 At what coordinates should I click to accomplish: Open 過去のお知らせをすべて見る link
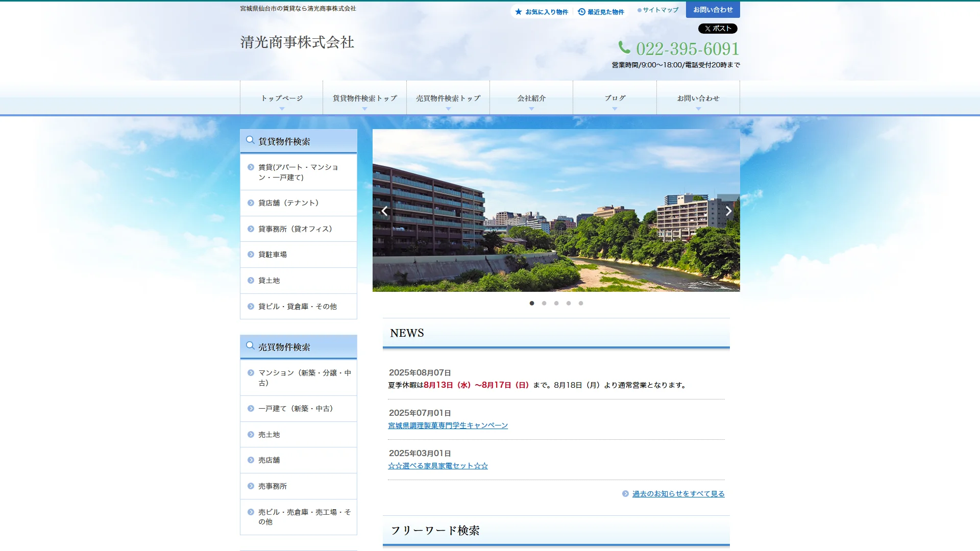pos(678,494)
